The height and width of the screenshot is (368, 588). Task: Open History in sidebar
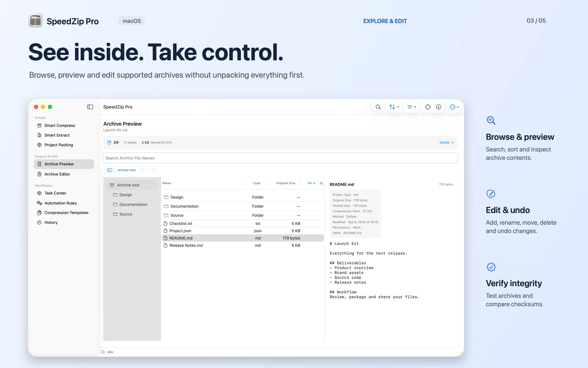(64, 223)
